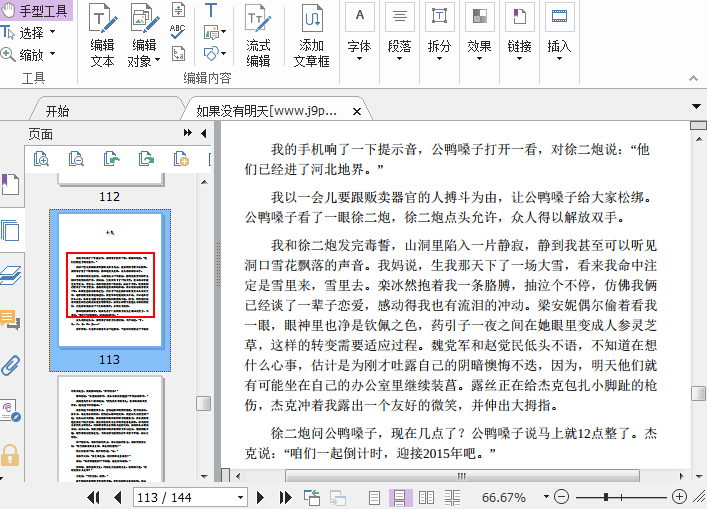Enlarge page thumbnails with zoom-in icon
Image resolution: width=707 pixels, height=509 pixels.
(41, 158)
